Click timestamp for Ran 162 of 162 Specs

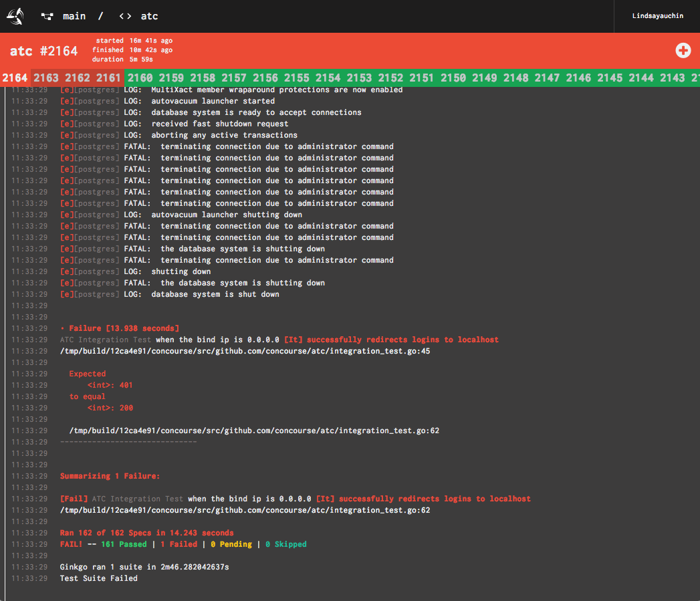click(29, 533)
